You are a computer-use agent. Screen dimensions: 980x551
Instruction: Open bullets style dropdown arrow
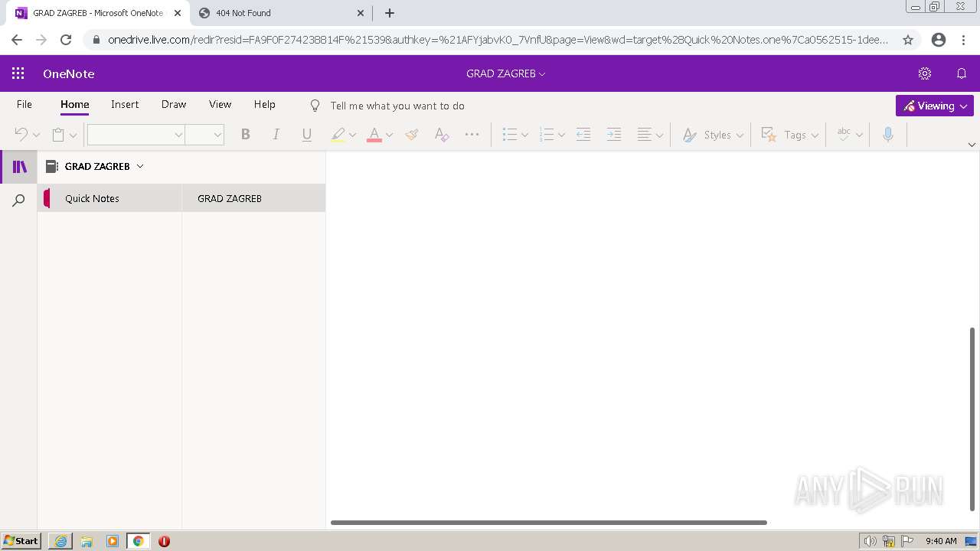tap(524, 135)
